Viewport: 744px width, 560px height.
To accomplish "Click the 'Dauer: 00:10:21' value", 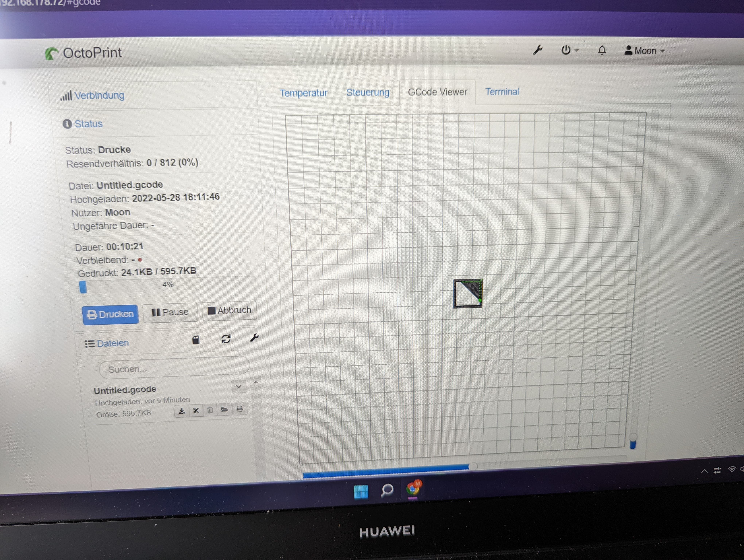I will (125, 247).
